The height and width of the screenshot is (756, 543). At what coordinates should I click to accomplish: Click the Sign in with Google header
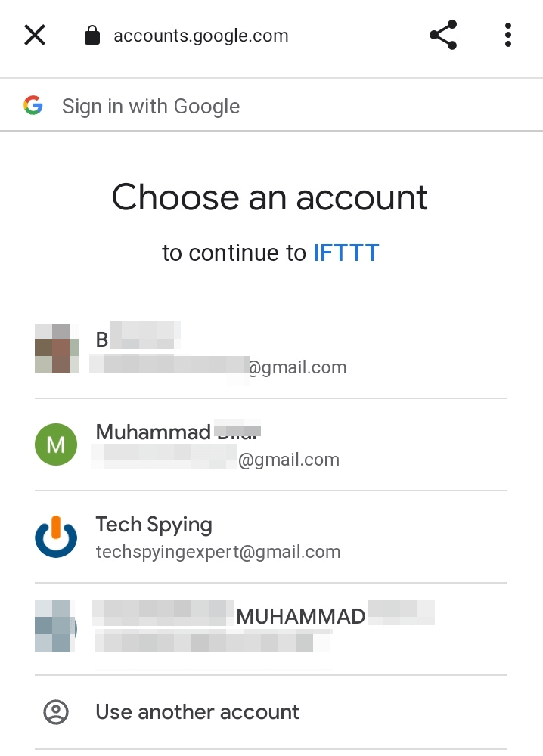(150, 106)
